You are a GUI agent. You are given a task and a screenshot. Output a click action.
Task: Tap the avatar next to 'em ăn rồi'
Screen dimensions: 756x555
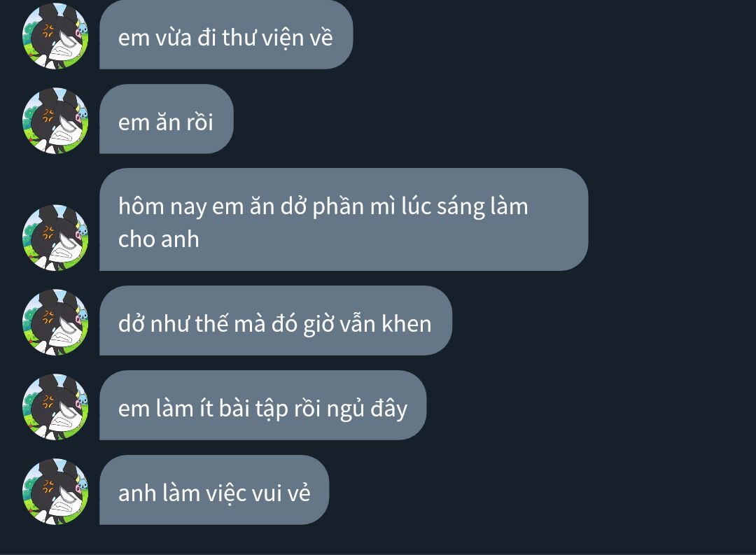(55, 120)
